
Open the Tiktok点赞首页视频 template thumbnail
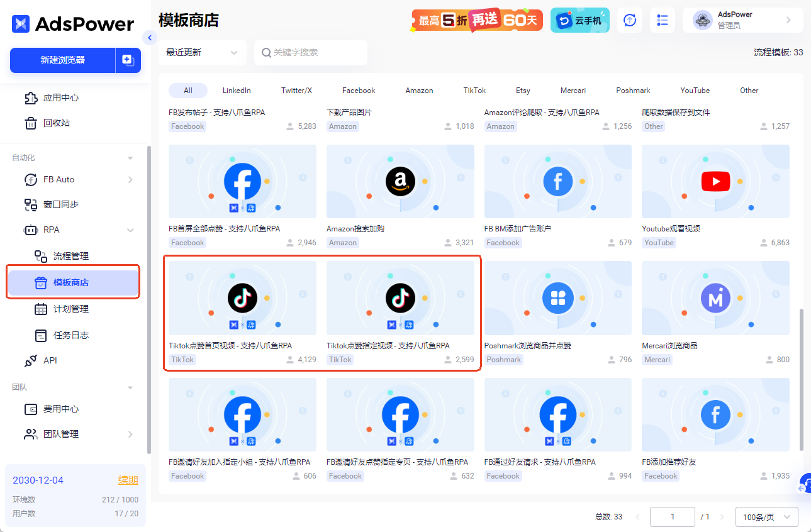pyautogui.click(x=242, y=298)
